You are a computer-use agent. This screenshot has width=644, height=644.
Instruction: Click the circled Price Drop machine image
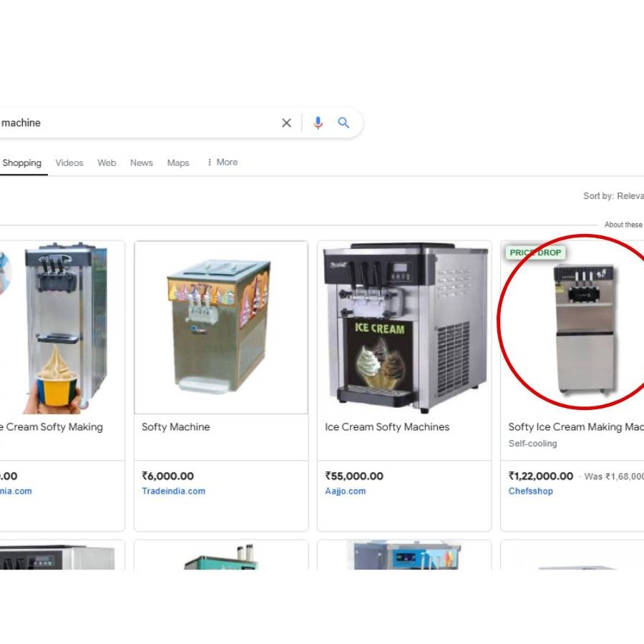pos(584,328)
